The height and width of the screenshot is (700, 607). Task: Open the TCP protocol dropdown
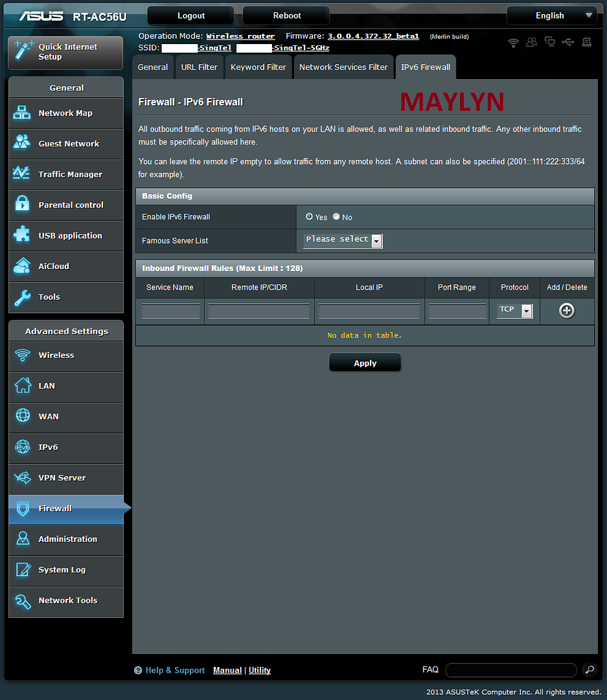(515, 311)
